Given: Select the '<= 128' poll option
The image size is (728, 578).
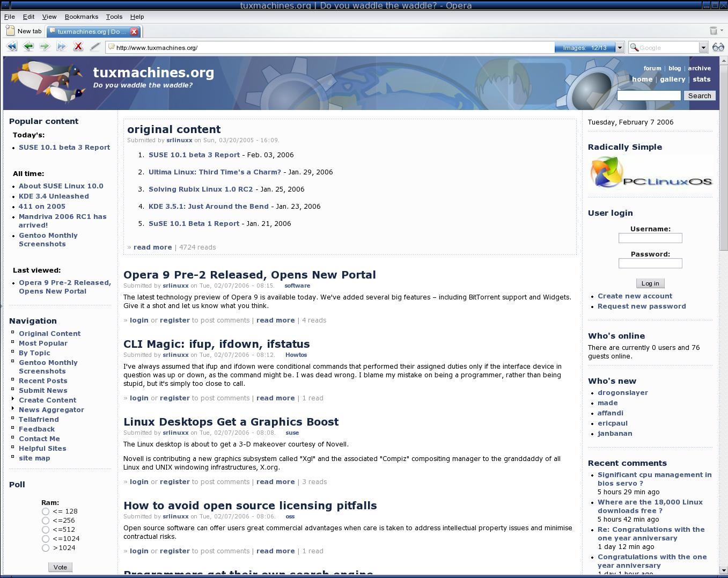Looking at the screenshot, I should pos(46,511).
